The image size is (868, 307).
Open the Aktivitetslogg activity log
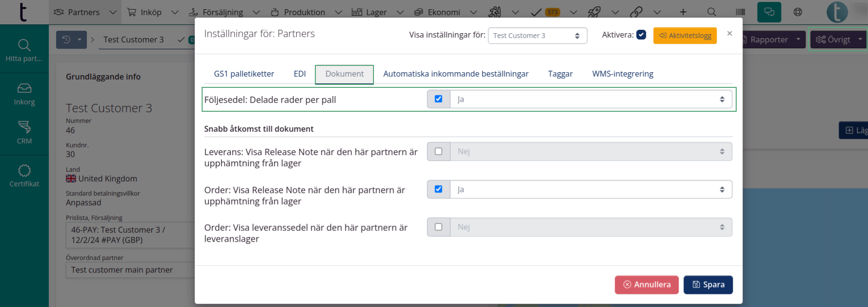click(684, 36)
